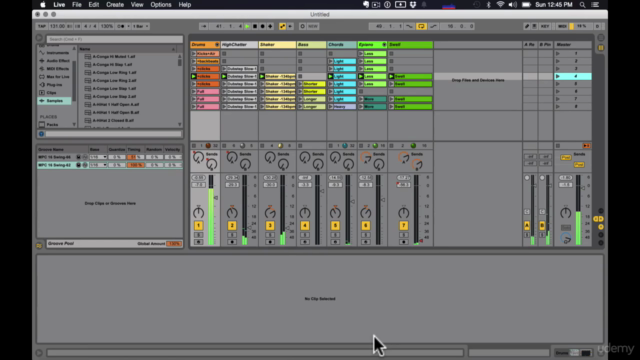The image size is (640, 360).
Task: Unfold the Drums group track arrow
Action: (x=217, y=44)
